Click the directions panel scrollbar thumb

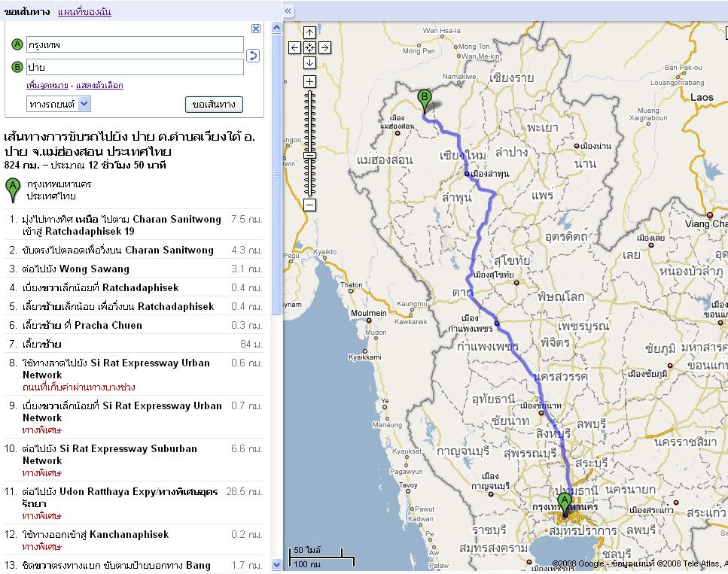tap(277, 175)
